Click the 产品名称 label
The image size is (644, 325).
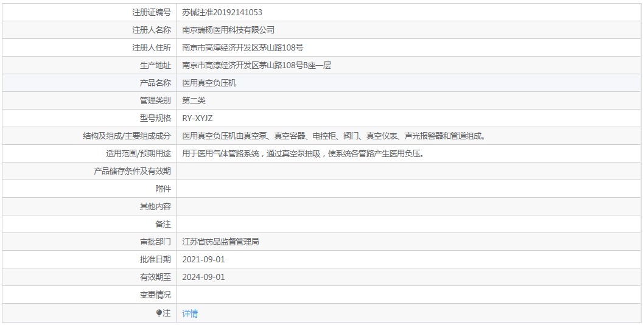155,83
